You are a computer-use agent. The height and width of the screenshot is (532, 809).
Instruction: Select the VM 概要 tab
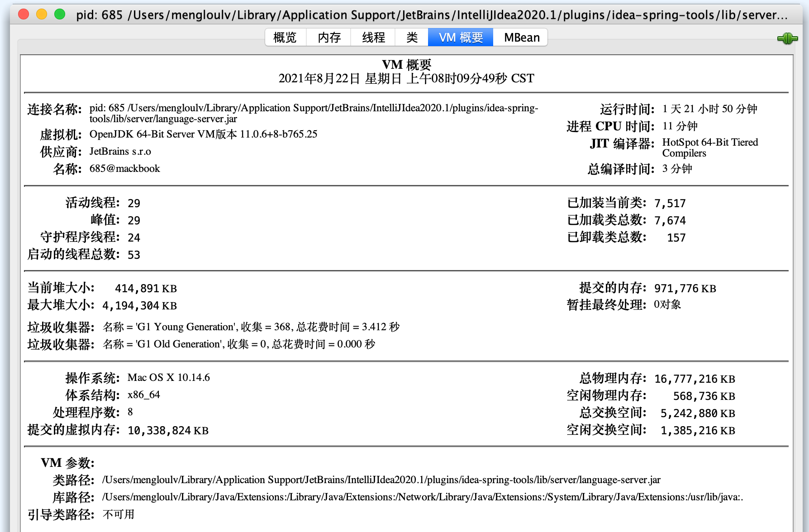tap(461, 37)
